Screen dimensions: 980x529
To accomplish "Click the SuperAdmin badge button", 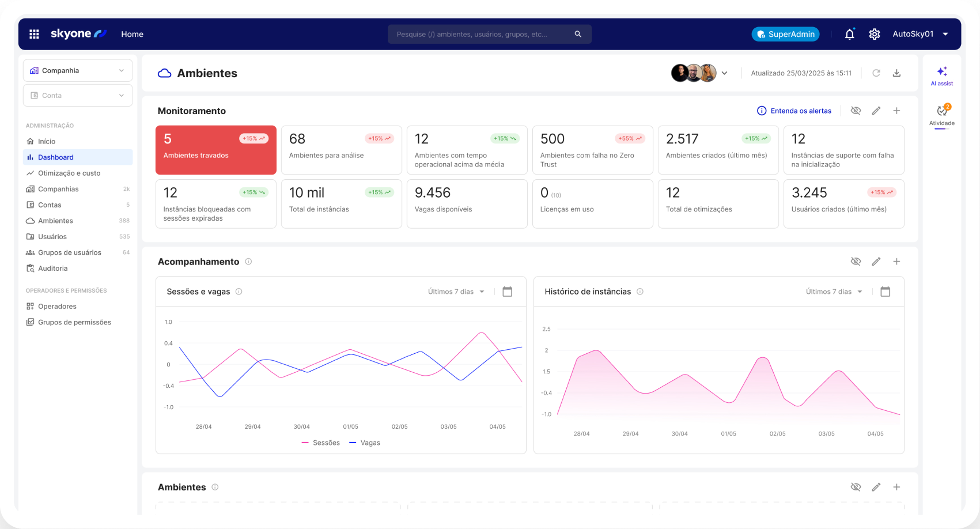I will tap(785, 34).
